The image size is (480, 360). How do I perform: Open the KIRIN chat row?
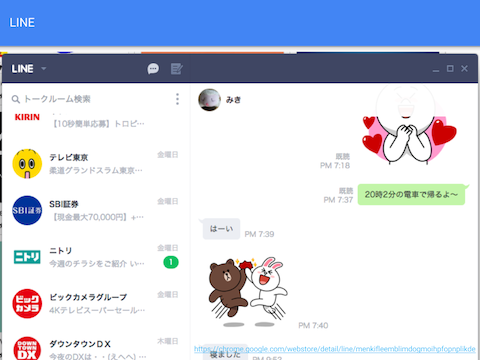[96, 120]
